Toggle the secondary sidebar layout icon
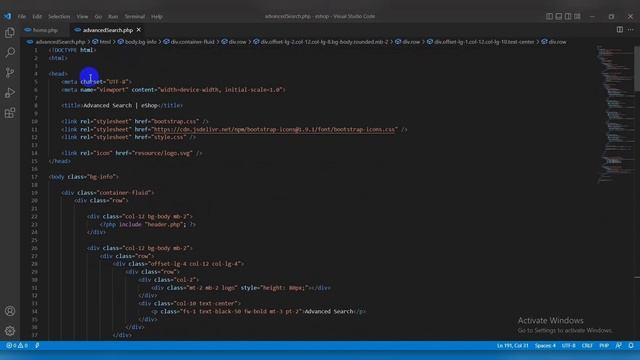 568,16
